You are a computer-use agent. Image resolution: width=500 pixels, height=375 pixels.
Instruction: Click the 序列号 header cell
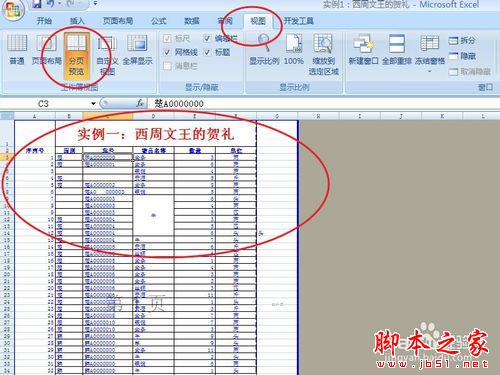point(35,150)
